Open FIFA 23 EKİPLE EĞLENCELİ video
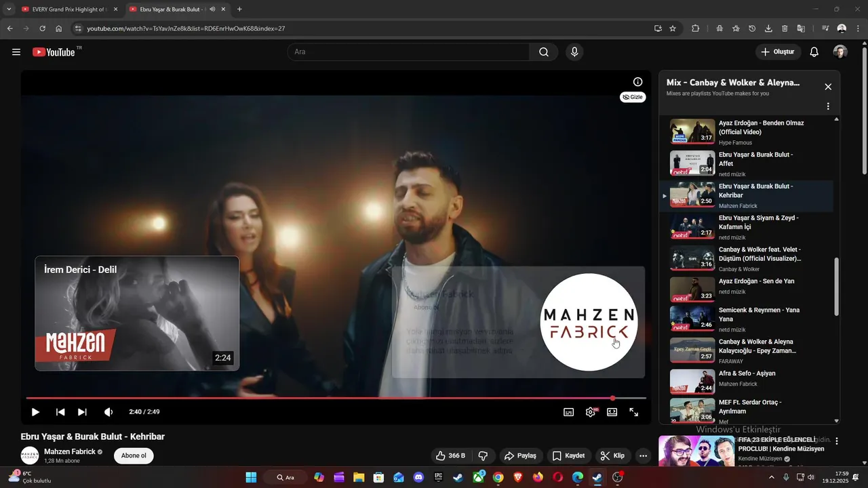This screenshot has height=488, width=868. [x=781, y=444]
